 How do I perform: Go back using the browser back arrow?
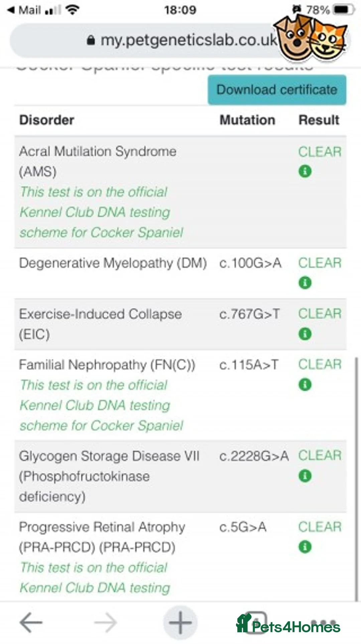(31, 623)
